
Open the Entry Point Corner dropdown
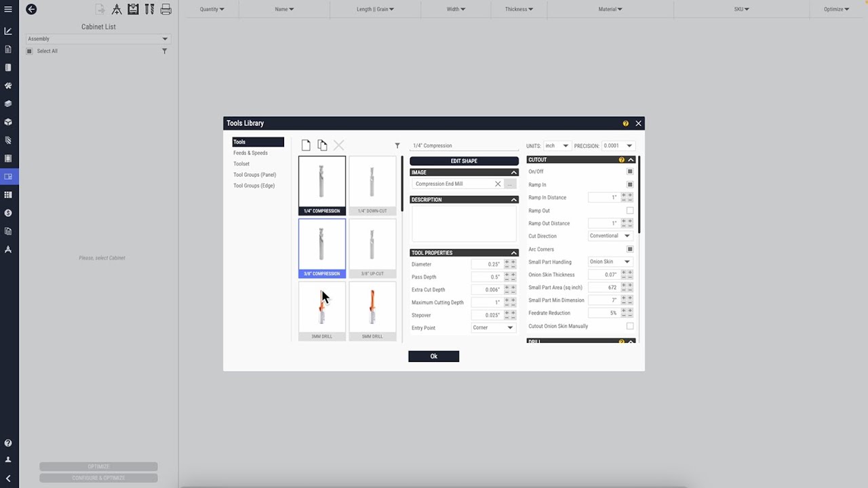coord(494,327)
